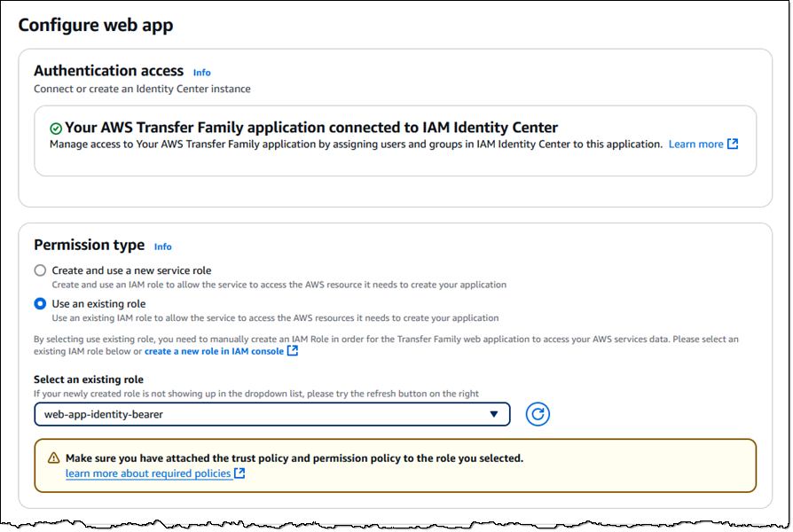This screenshot has height=532, width=793.
Task: Click external link icon beside Learn more
Action: click(733, 145)
